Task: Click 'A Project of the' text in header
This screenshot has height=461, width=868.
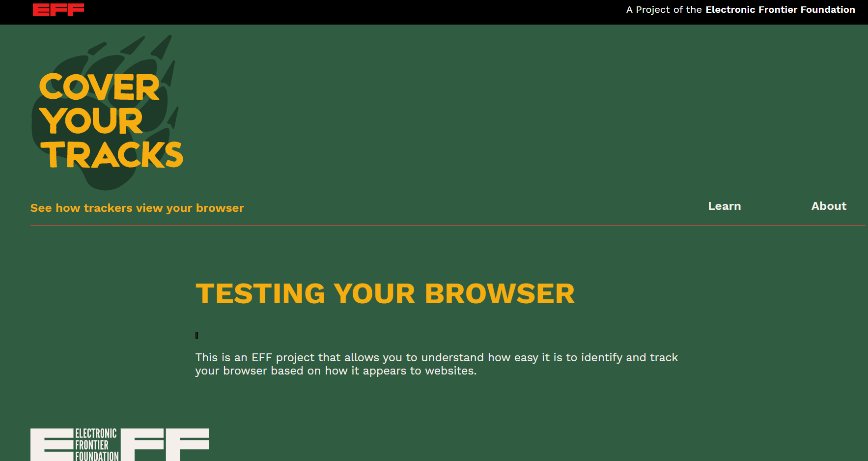Action: pyautogui.click(x=664, y=10)
